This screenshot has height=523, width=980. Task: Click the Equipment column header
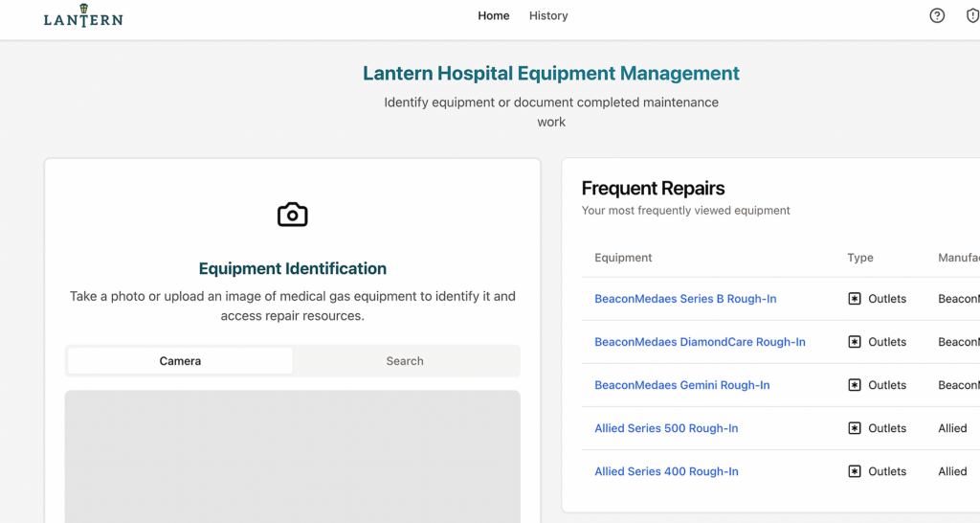click(623, 258)
